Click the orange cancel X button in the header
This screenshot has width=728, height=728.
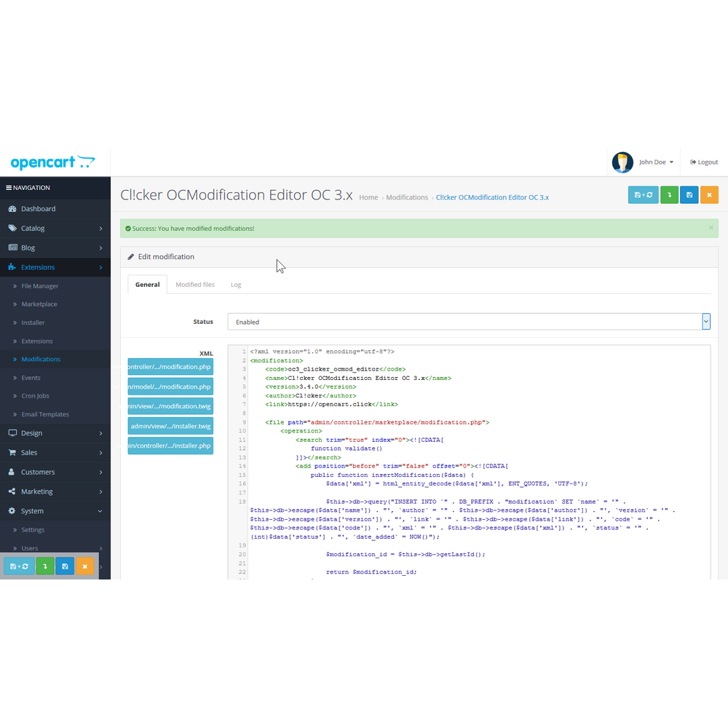709,195
